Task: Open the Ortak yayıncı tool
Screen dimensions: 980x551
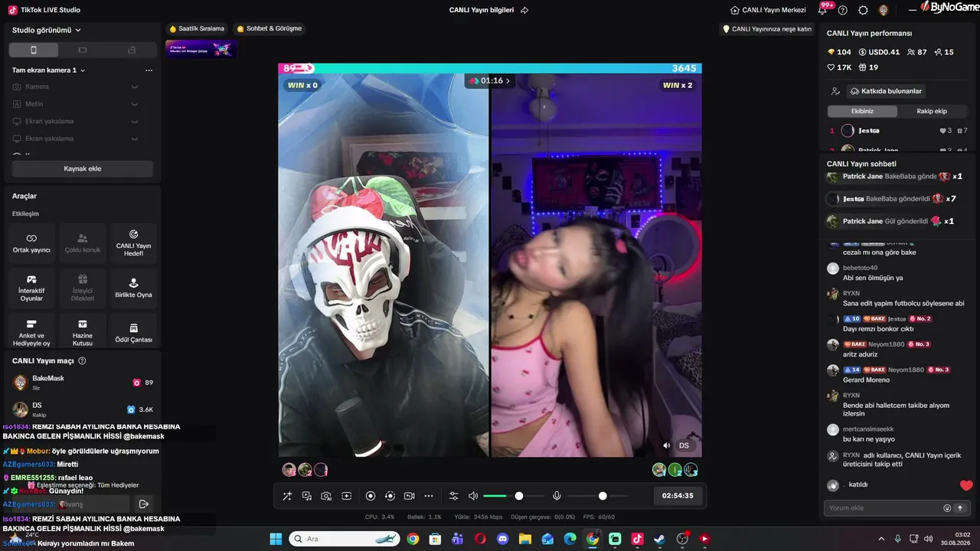Action: pyautogui.click(x=31, y=243)
